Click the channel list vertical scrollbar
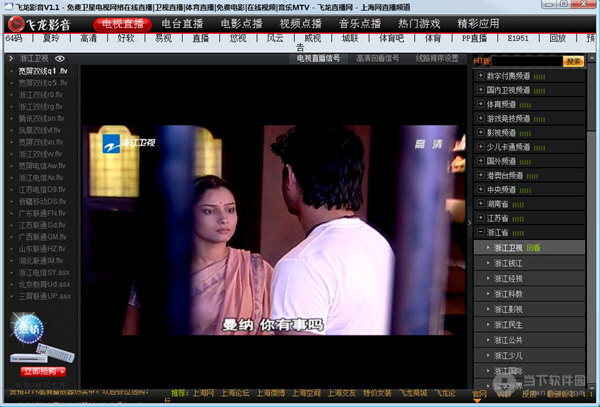 (x=592, y=200)
